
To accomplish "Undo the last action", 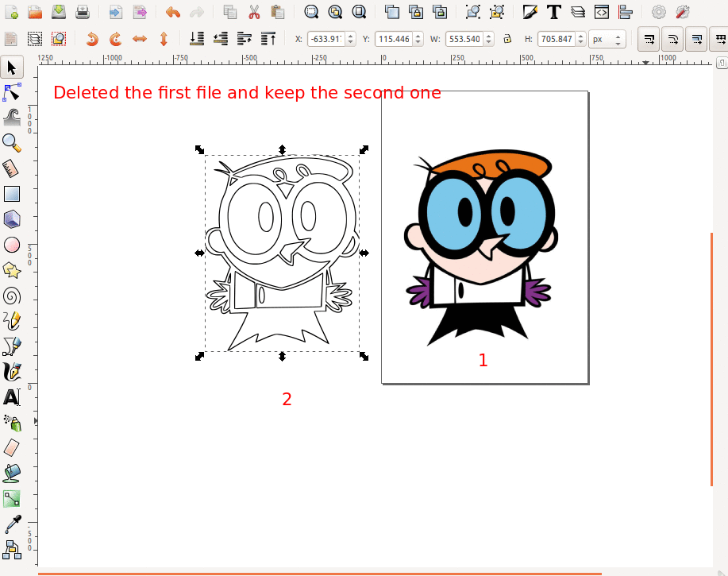I will (172, 11).
